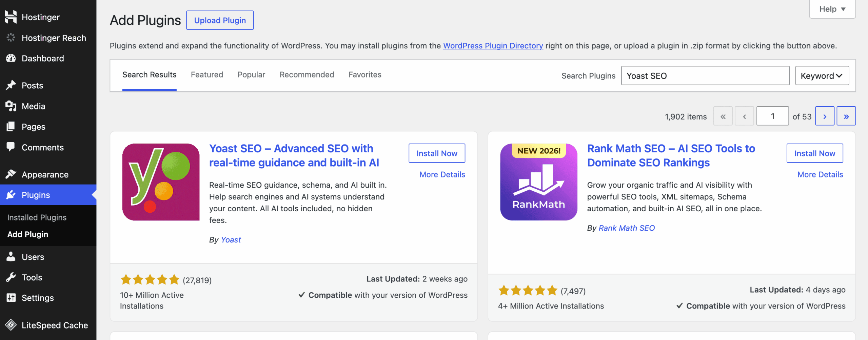Viewport: 868px width, 340px height.
Task: Open the Yoast author link
Action: (231, 240)
